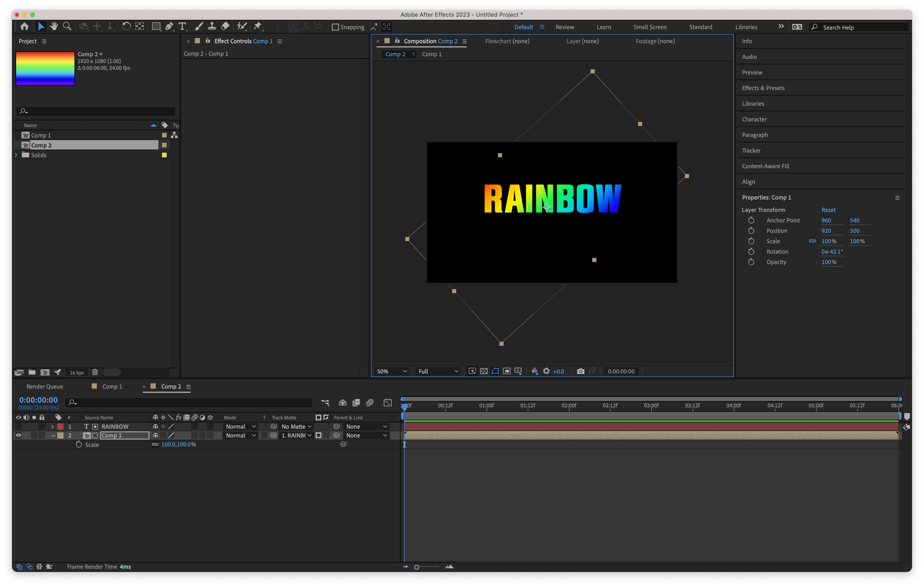
Task: Select the Type tool
Action: point(182,27)
